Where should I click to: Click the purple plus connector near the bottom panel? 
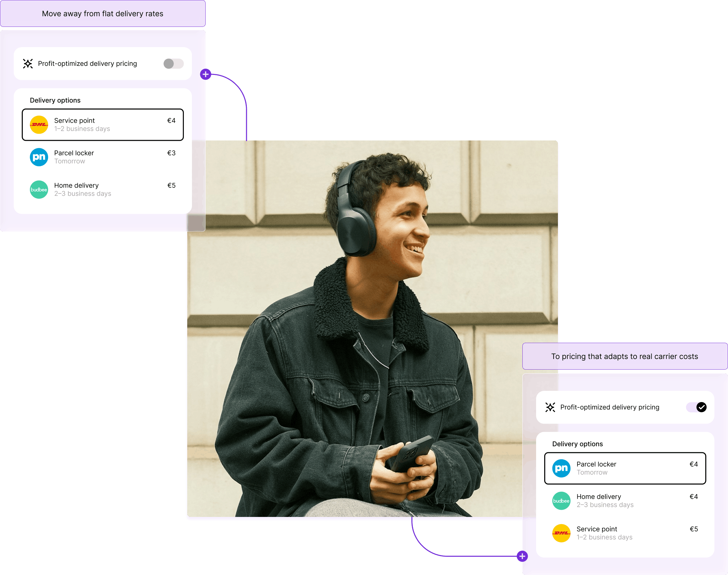coord(522,556)
